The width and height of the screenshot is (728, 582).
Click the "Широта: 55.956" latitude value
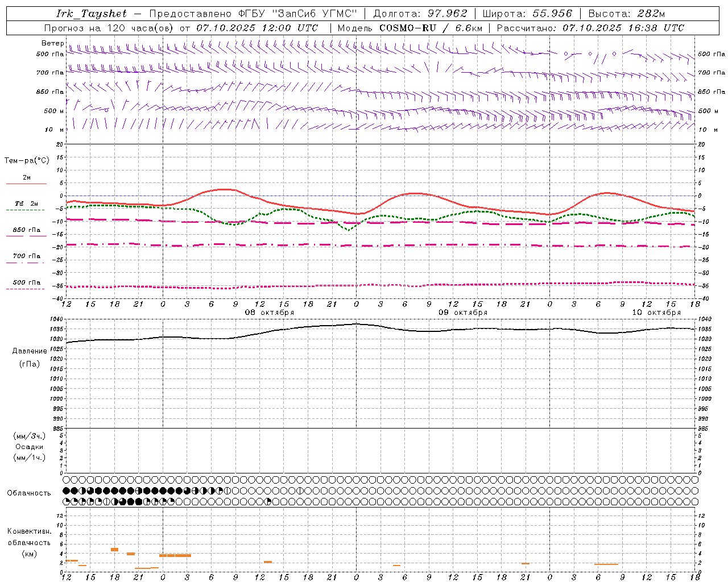527,14
